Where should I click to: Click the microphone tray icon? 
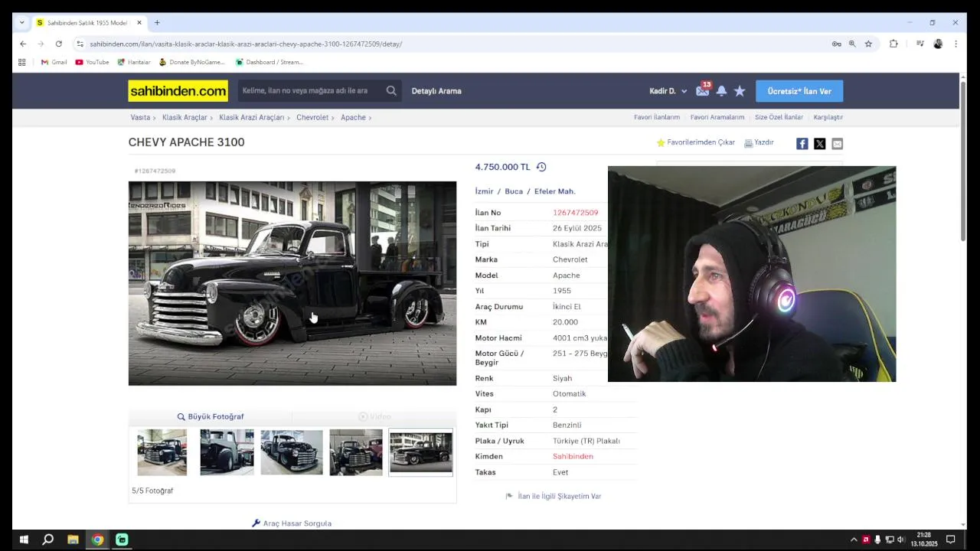pos(877,540)
